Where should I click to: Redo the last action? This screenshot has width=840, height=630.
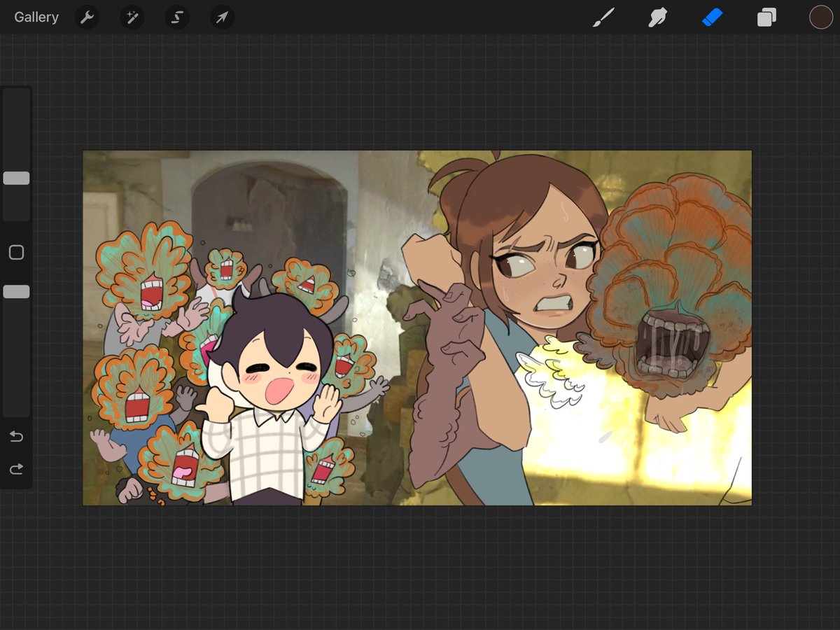(x=16, y=468)
